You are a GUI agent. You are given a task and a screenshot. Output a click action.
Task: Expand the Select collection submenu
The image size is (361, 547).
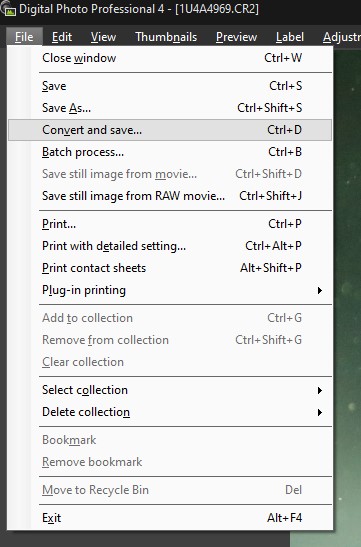170,390
